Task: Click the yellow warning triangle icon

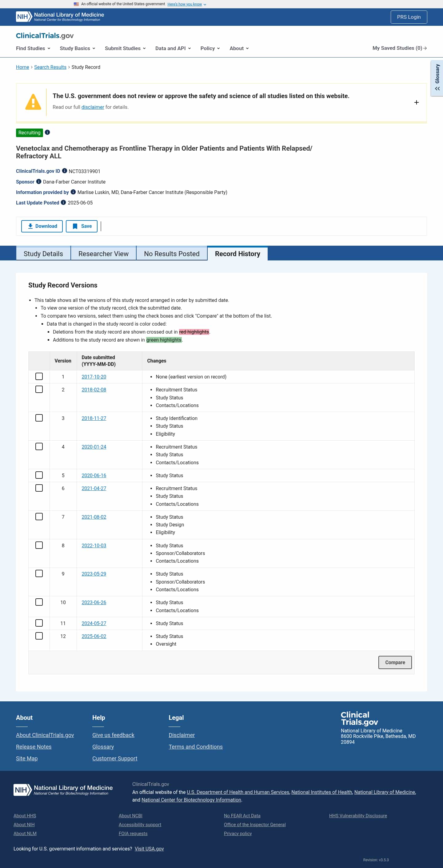Action: tap(33, 102)
